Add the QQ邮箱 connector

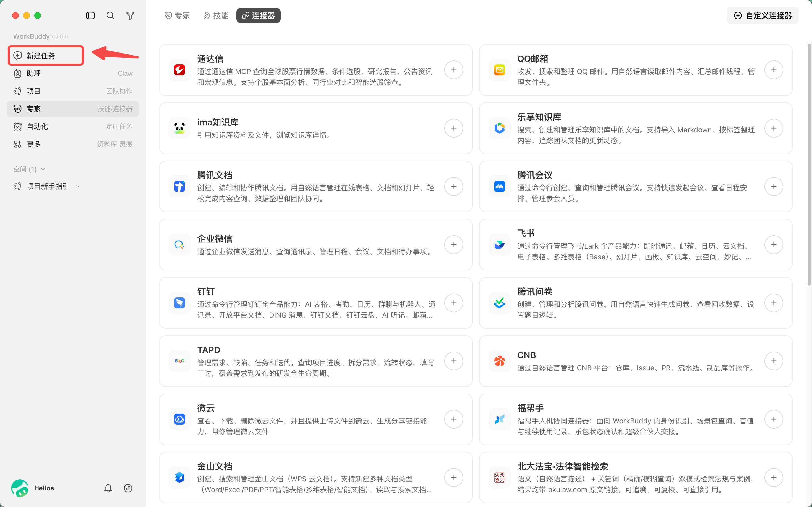(773, 70)
